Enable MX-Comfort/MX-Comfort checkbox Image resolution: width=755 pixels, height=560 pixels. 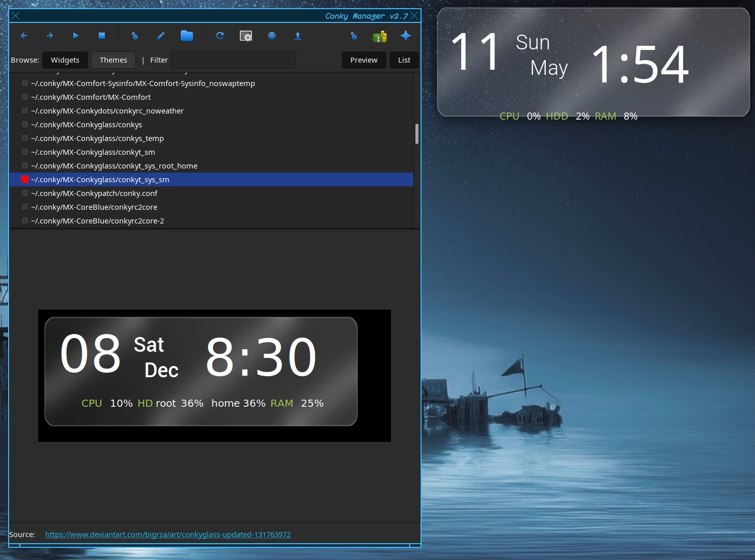click(24, 97)
